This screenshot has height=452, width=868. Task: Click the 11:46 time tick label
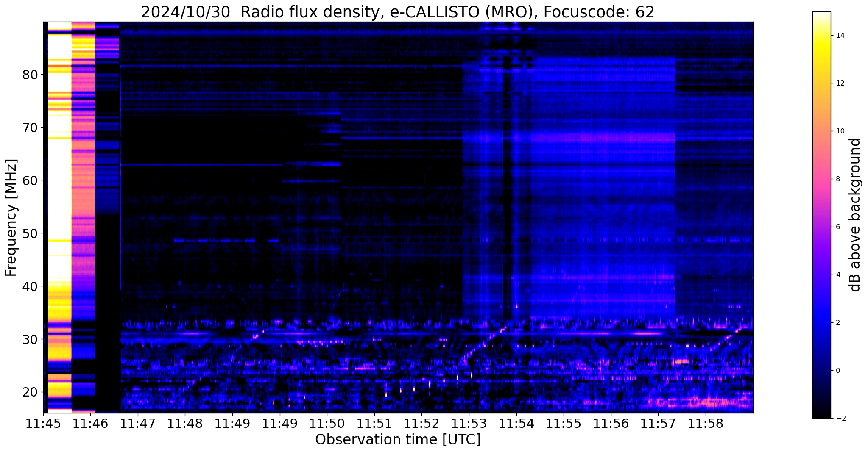tap(91, 424)
